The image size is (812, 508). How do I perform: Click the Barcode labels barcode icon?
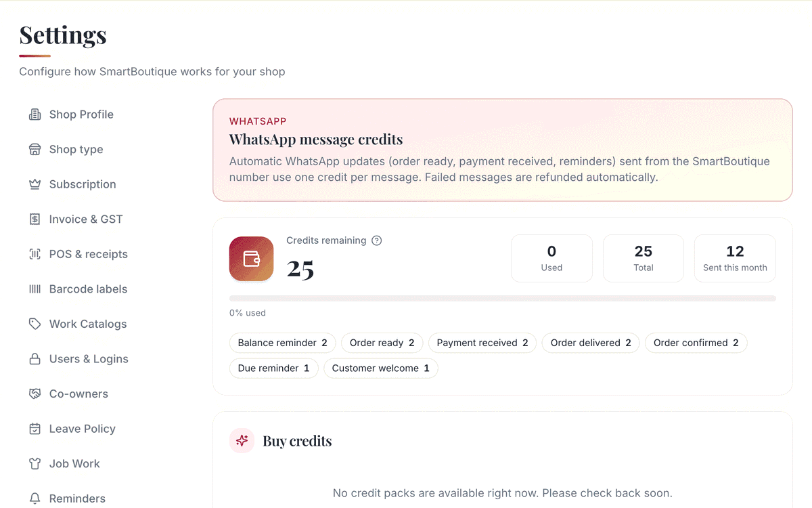coord(35,289)
